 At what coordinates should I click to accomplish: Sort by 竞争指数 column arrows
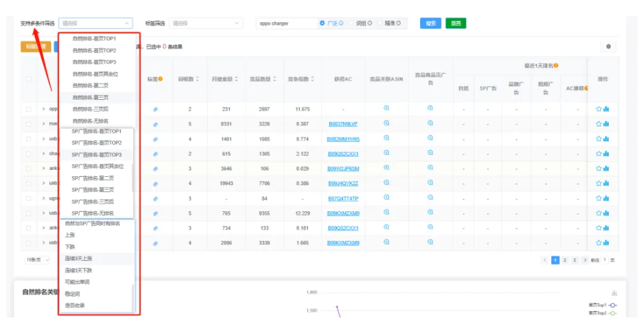coord(312,79)
